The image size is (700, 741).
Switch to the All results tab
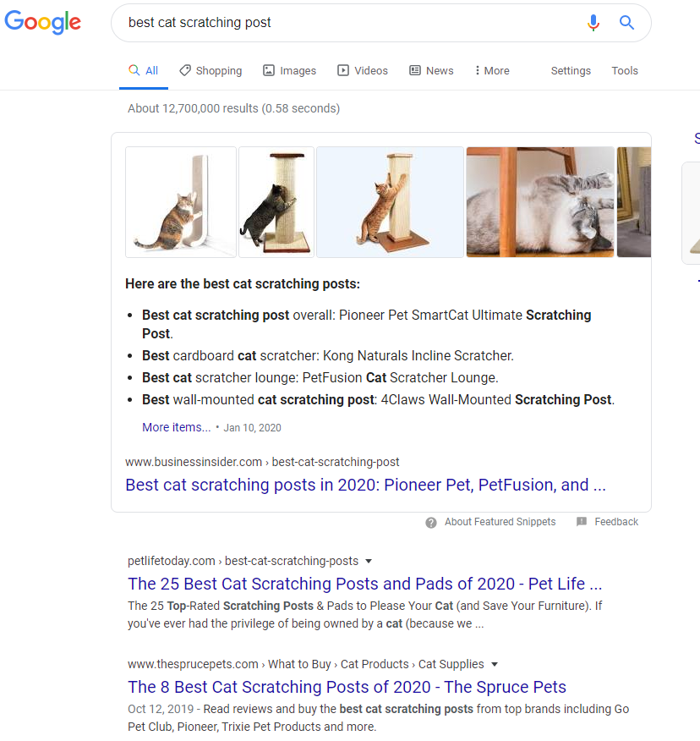[x=143, y=70]
